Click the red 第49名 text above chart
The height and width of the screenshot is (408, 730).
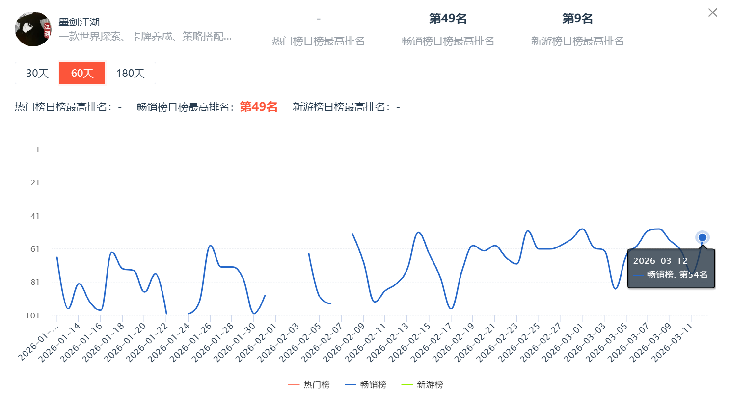coord(258,106)
